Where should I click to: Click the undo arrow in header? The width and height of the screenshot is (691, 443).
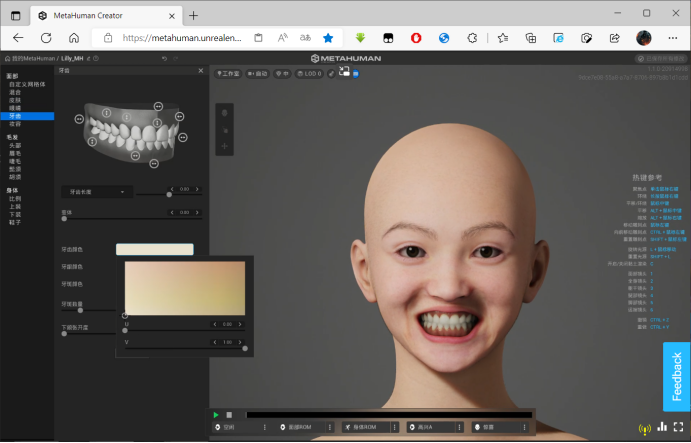(164, 58)
